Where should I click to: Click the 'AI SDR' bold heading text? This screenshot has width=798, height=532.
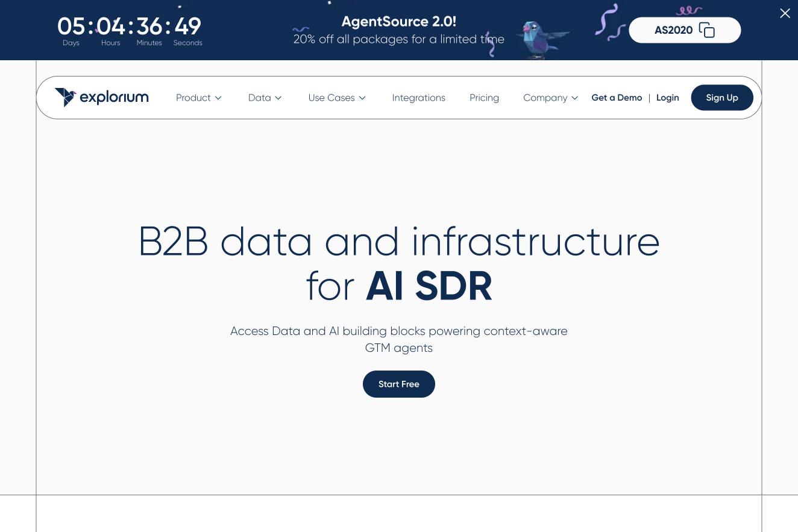(x=429, y=286)
